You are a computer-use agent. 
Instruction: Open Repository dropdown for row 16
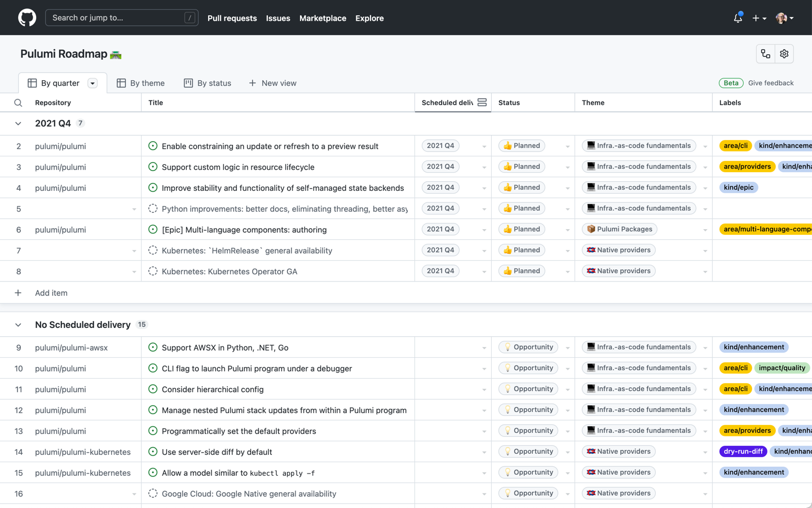134,494
